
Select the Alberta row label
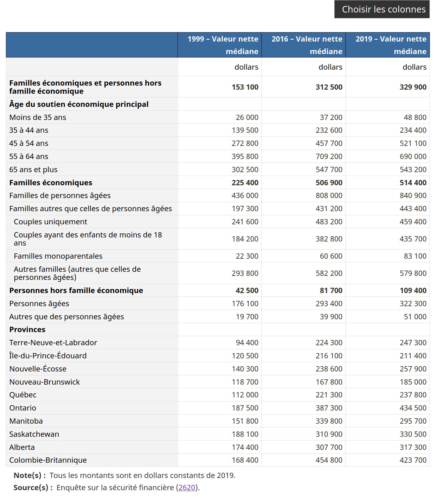pos(22,447)
